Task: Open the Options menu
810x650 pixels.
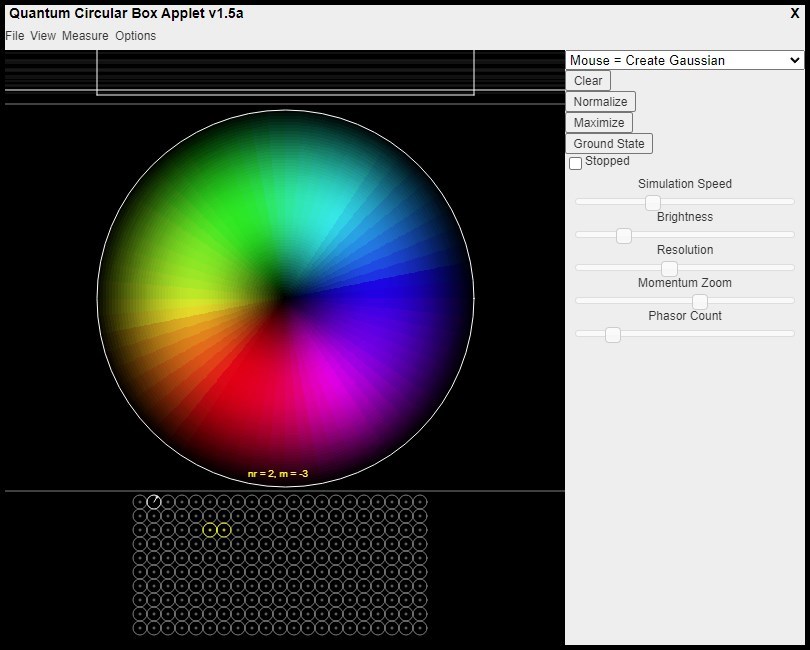Action: click(x=135, y=36)
